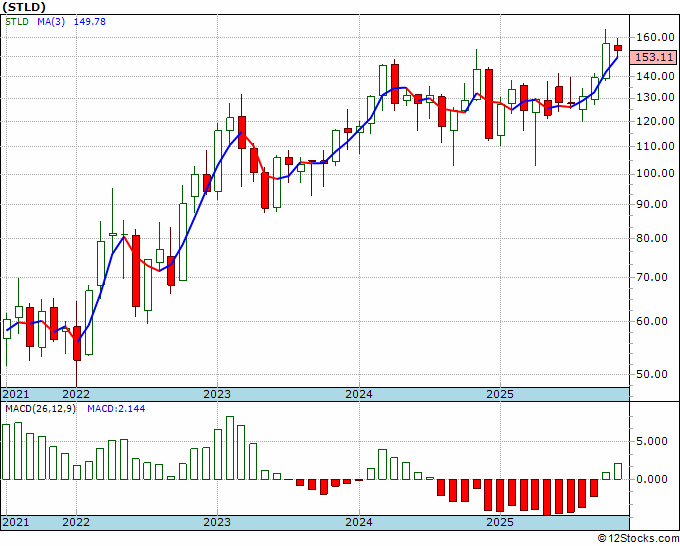
Task: Click the MA(3) indicator label
Action: click(51, 22)
